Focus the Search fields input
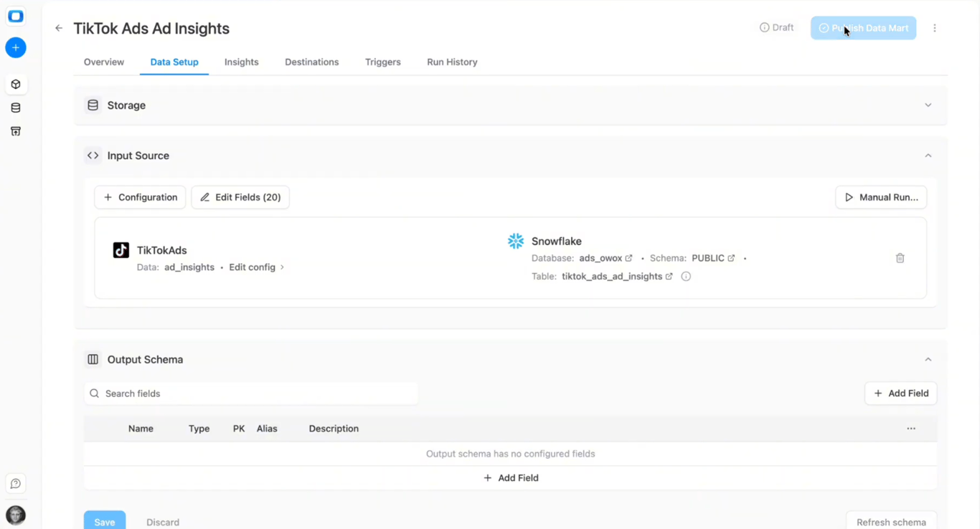 (x=251, y=394)
